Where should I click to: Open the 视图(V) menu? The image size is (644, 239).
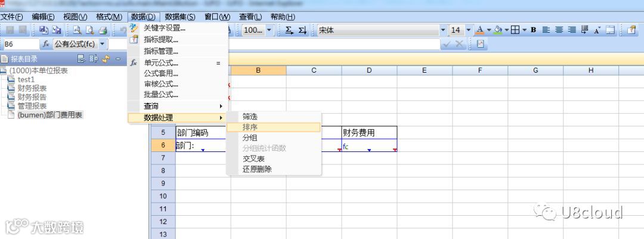pyautogui.click(x=75, y=17)
